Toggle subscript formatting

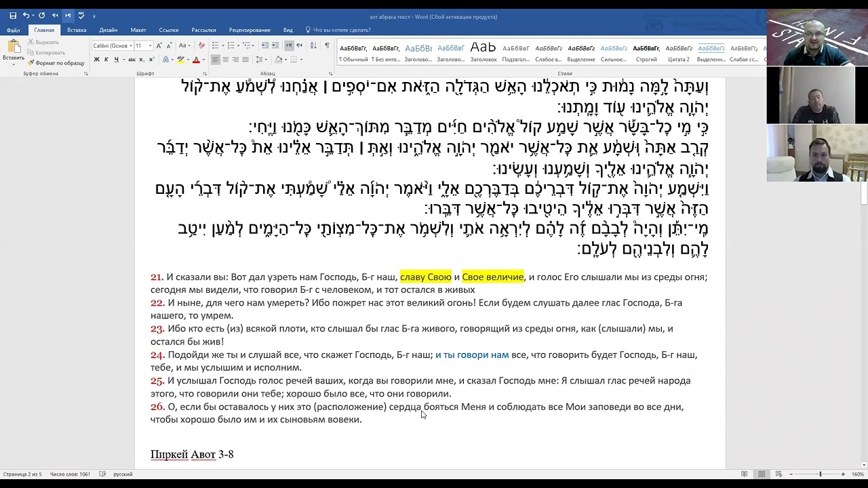coord(141,60)
